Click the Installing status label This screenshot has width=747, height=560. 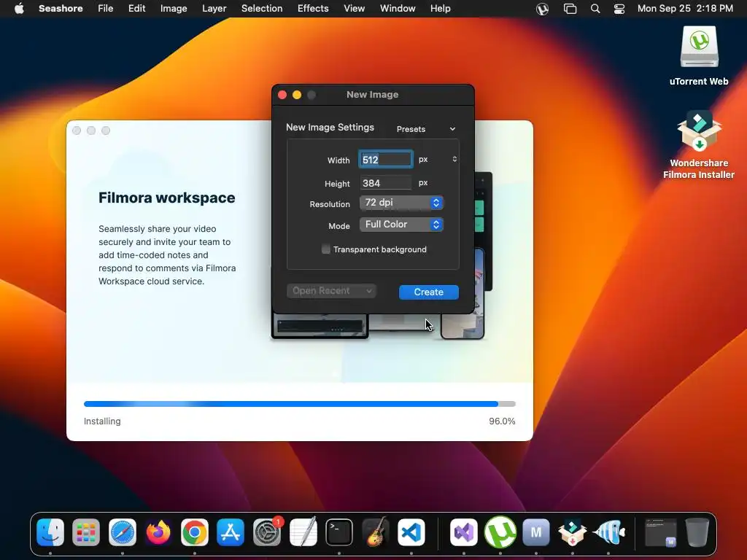coord(102,421)
